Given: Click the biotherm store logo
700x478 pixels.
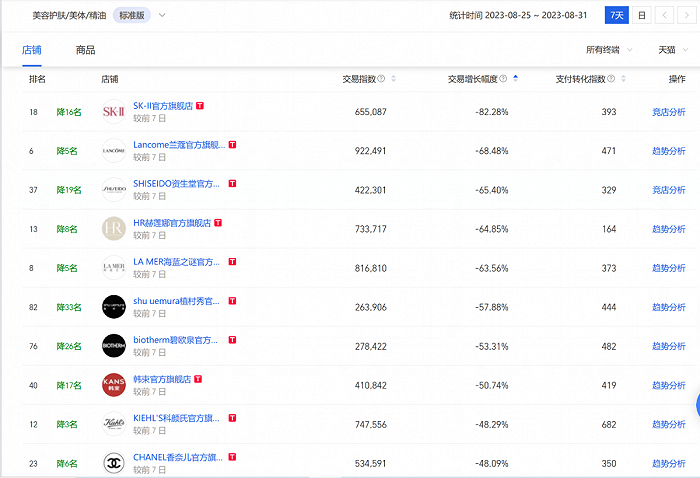Looking at the screenshot, I should pyautogui.click(x=114, y=346).
